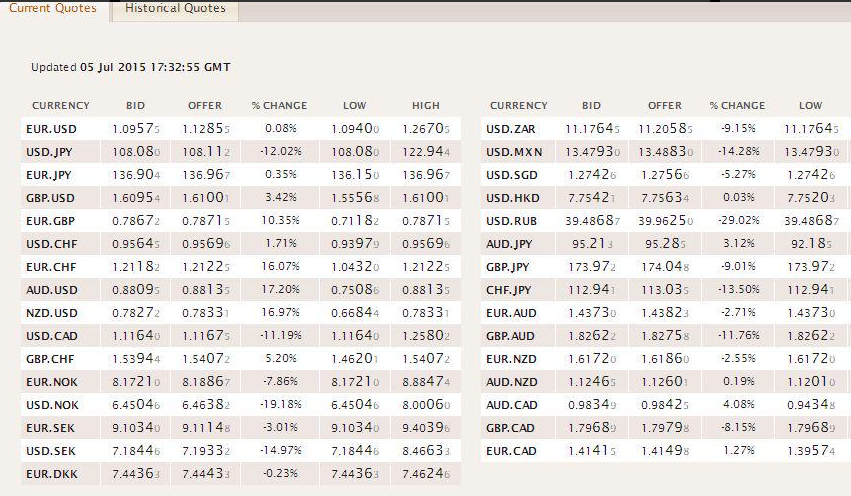851x496 pixels.
Task: Click the USD.ZAR currency pair
Action: tap(511, 129)
